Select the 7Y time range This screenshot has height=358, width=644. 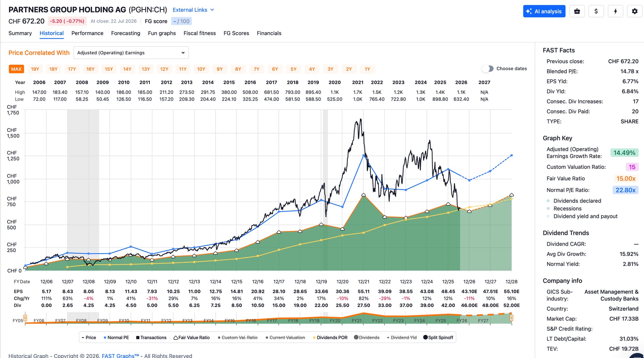pyautogui.click(x=257, y=69)
